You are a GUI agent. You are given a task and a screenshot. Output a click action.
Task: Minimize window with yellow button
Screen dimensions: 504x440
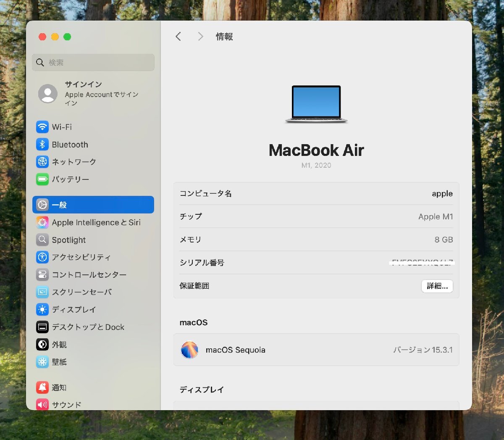click(x=55, y=37)
